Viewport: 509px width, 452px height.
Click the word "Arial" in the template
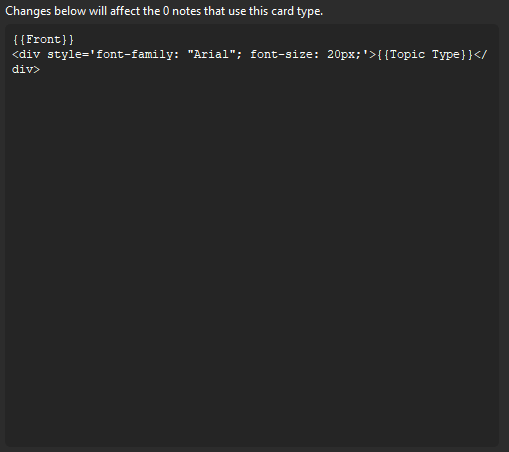(211, 54)
